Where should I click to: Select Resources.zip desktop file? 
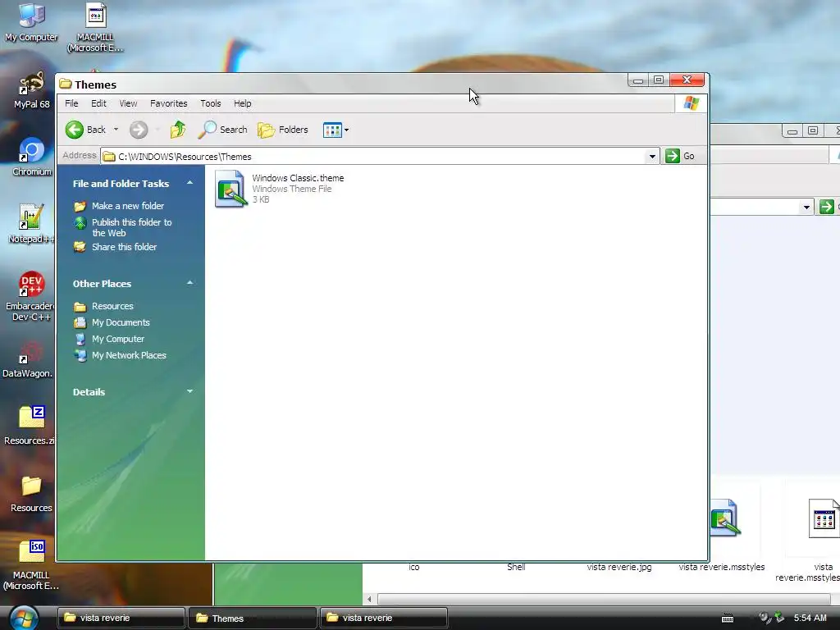point(31,426)
